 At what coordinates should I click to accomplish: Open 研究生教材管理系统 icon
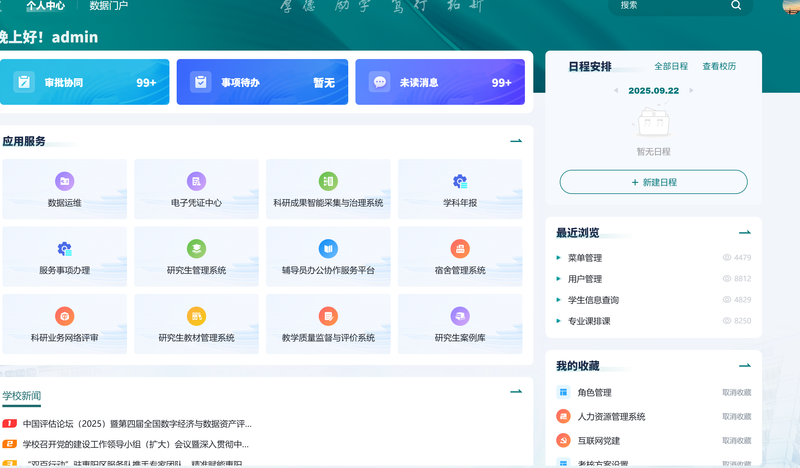pyautogui.click(x=196, y=316)
